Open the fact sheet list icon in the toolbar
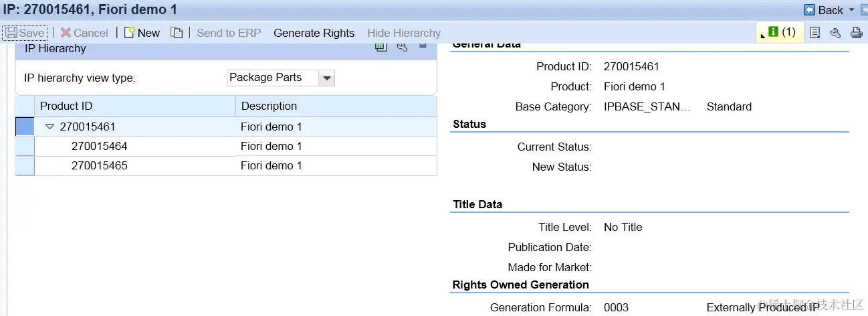The height and width of the screenshot is (316, 868). pyautogui.click(x=815, y=32)
